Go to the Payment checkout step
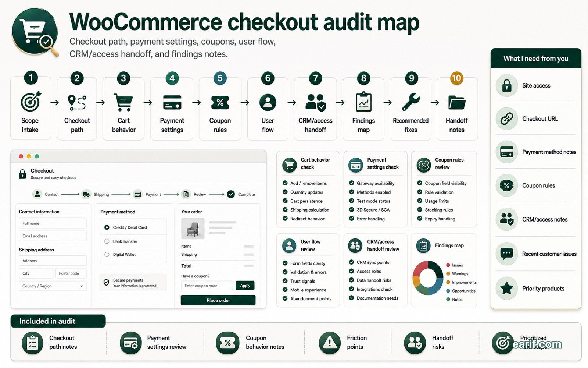 pos(147,194)
